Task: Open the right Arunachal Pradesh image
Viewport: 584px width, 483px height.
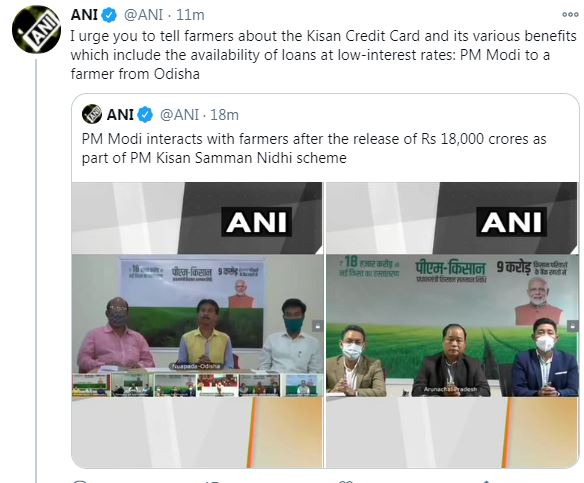Action: [453, 325]
